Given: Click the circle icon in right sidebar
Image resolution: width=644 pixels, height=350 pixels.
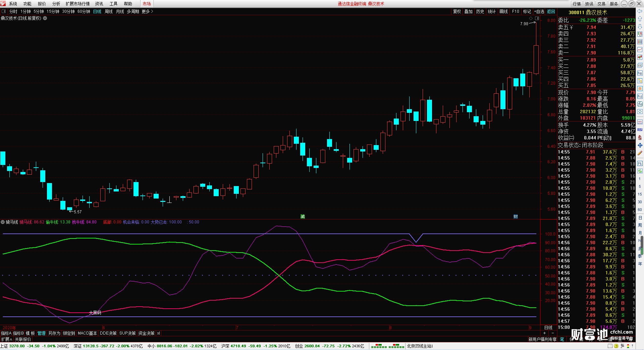Looking at the screenshot, I should pos(640,112).
